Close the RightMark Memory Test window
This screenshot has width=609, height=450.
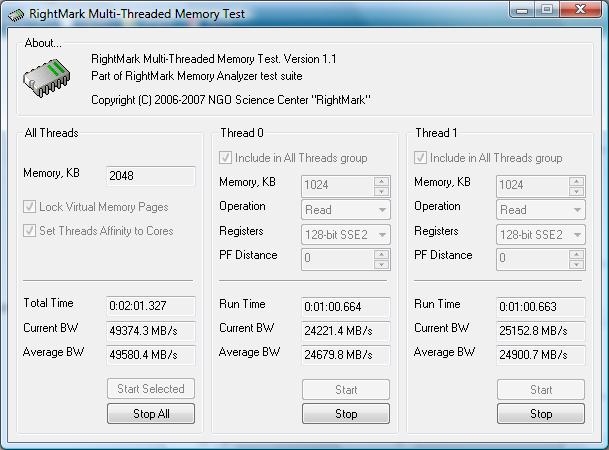[580, 9]
